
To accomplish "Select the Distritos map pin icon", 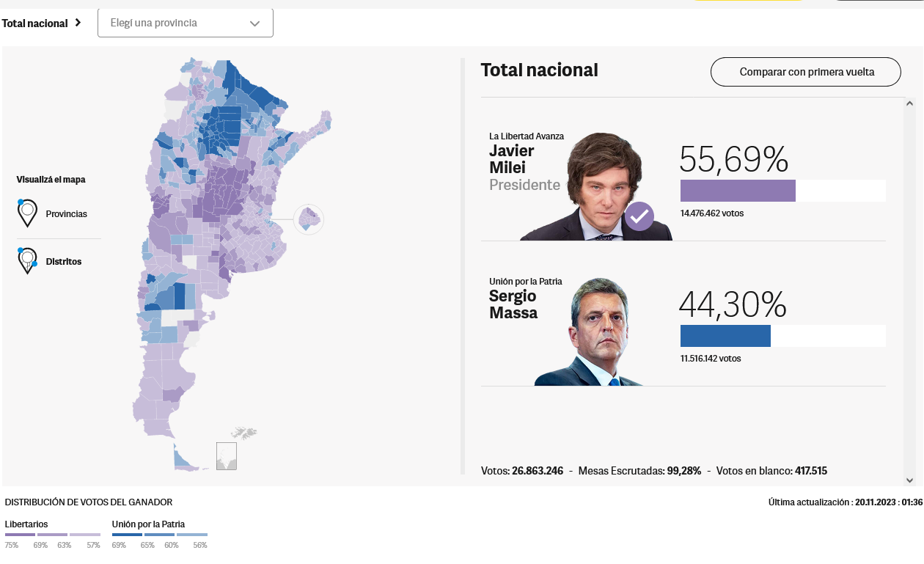I will (x=27, y=261).
